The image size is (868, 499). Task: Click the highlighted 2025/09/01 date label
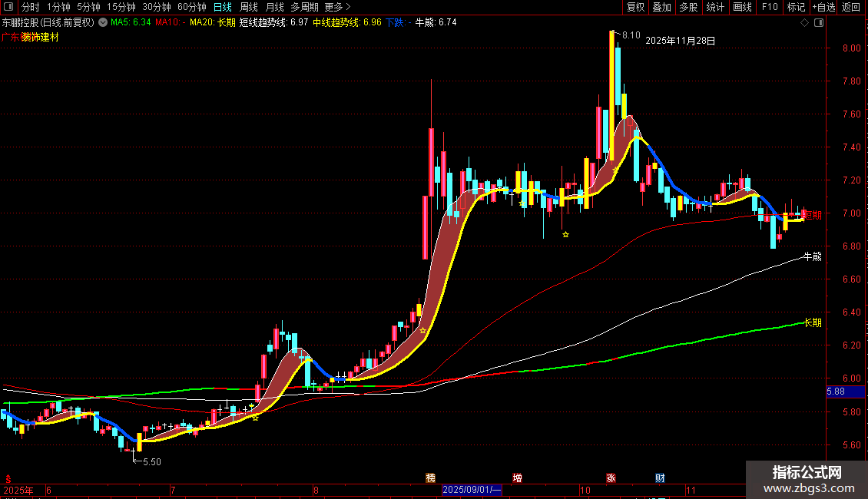472,490
